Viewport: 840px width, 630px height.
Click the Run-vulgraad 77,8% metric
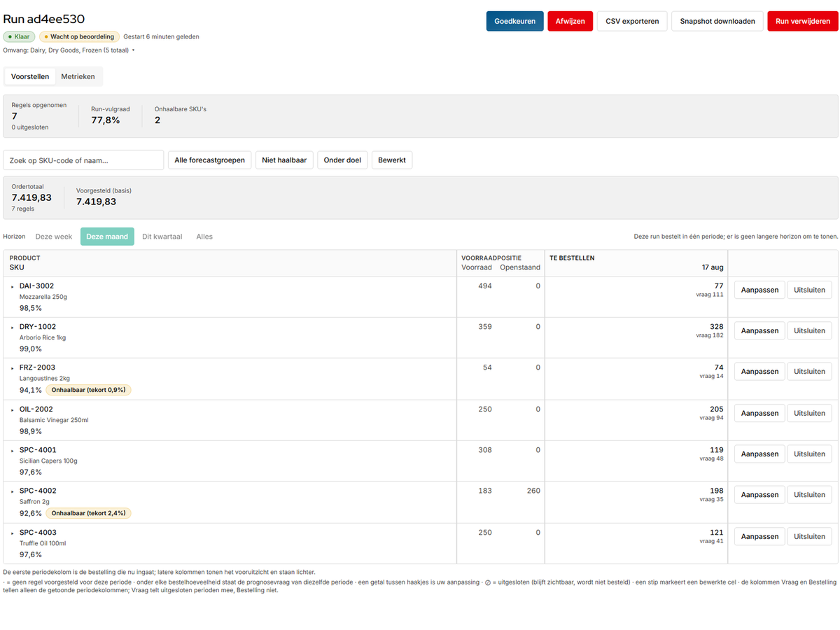click(x=111, y=115)
